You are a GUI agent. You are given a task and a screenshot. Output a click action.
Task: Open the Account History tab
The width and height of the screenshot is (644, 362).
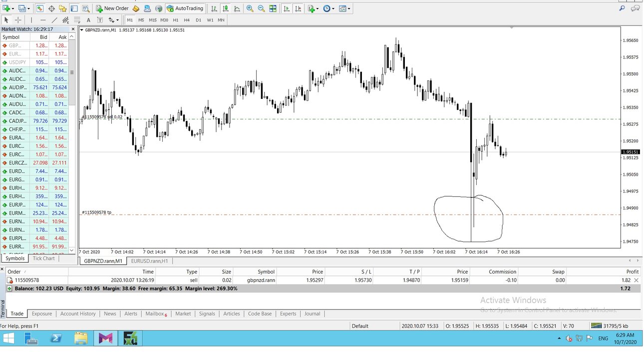tap(78, 314)
